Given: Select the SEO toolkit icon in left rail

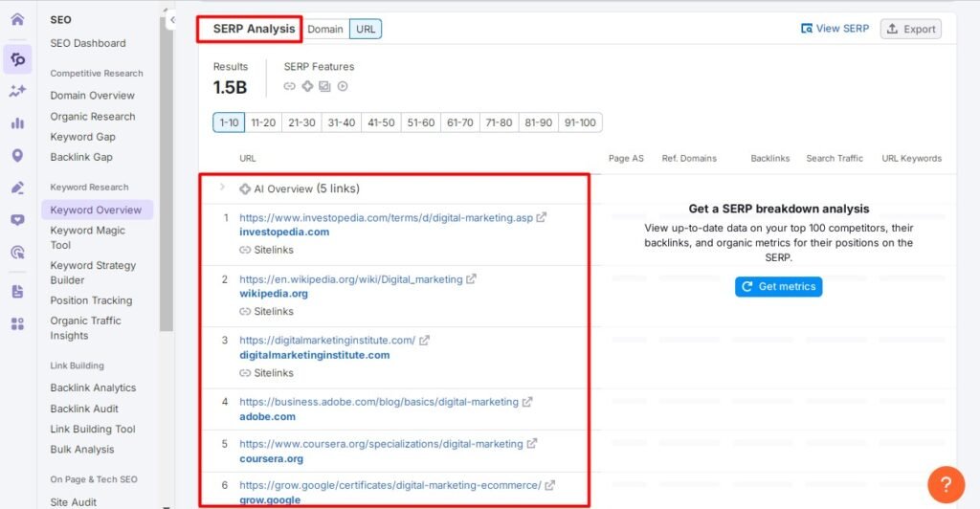Looking at the screenshot, I should (17, 59).
